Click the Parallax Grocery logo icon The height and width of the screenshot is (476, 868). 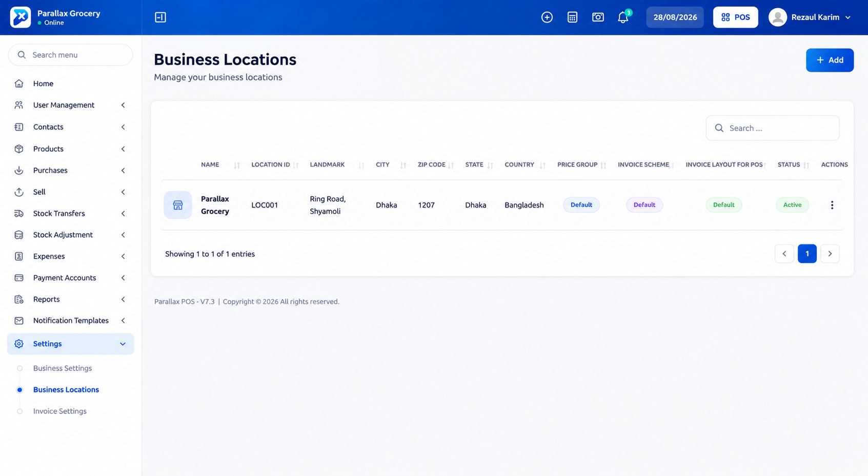pos(21,17)
